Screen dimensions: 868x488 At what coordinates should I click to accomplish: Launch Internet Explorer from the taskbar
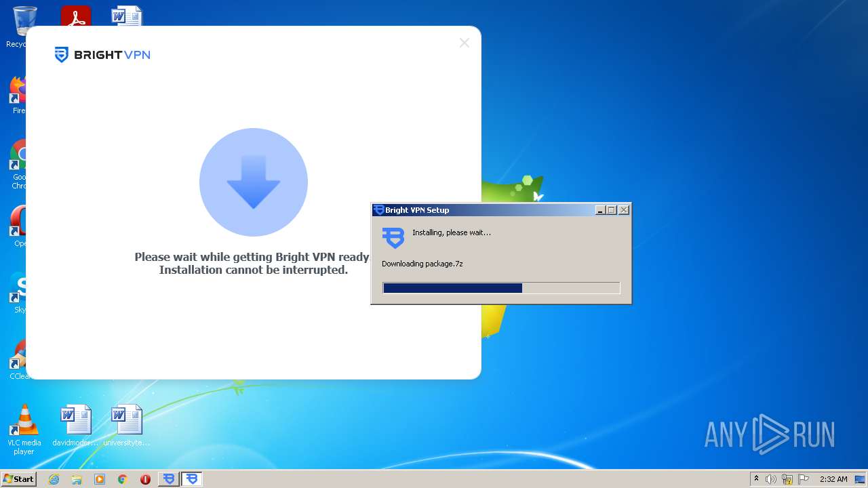click(54, 479)
